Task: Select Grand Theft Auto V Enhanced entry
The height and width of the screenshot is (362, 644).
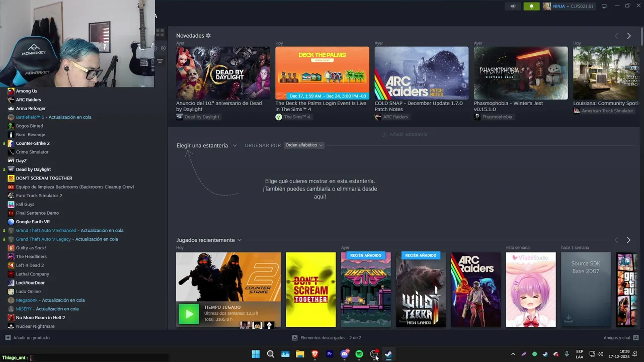Action: 69,230
